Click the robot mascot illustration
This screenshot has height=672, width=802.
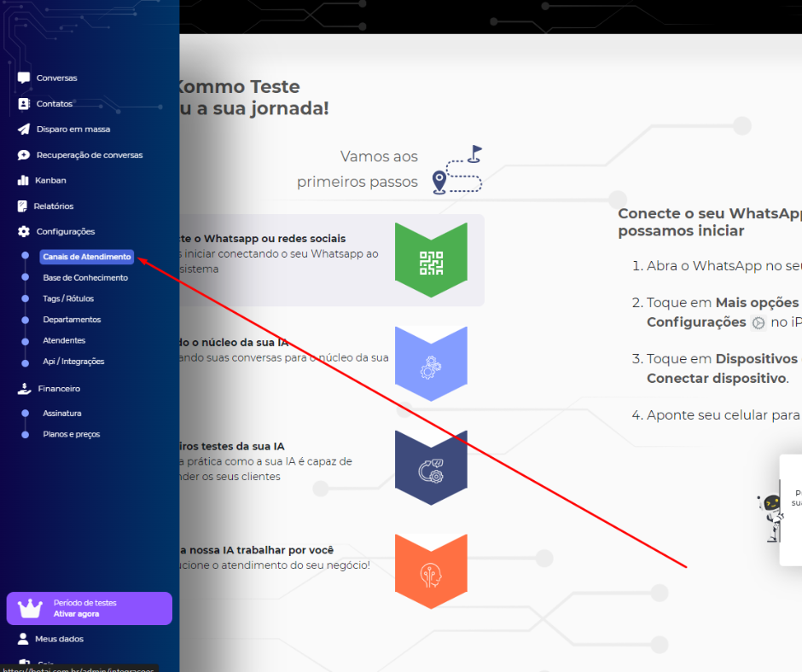point(771,518)
